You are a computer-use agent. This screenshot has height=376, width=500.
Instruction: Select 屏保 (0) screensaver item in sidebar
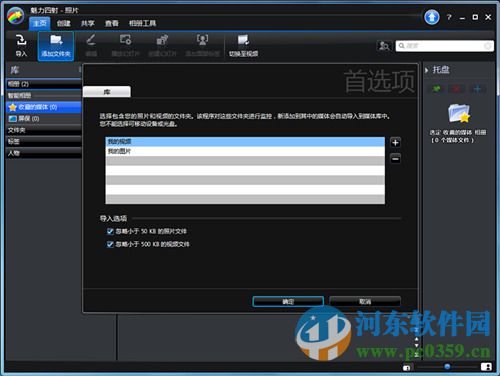(43, 119)
